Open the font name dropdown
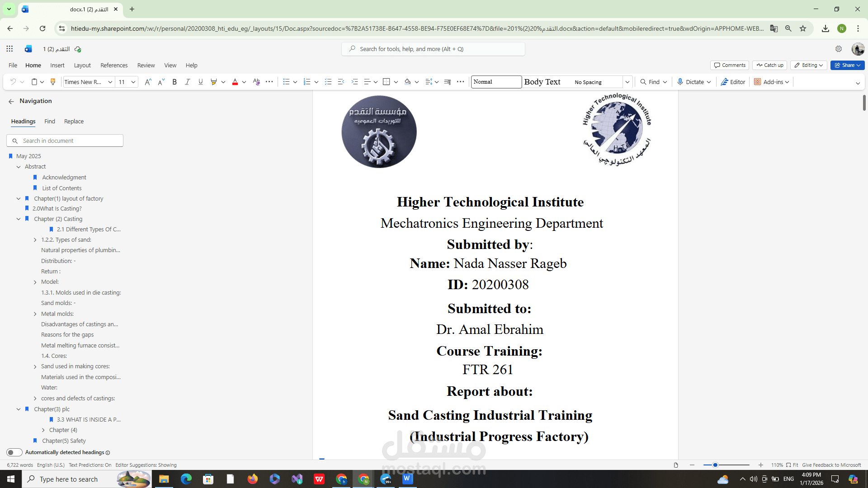The width and height of the screenshot is (868, 488). [x=110, y=82]
